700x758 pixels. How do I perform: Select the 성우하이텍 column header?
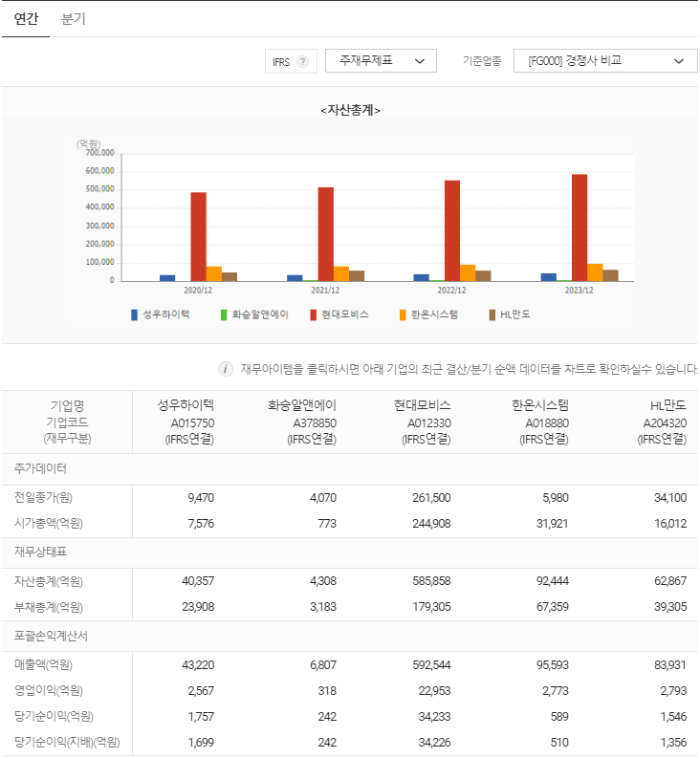[186, 405]
